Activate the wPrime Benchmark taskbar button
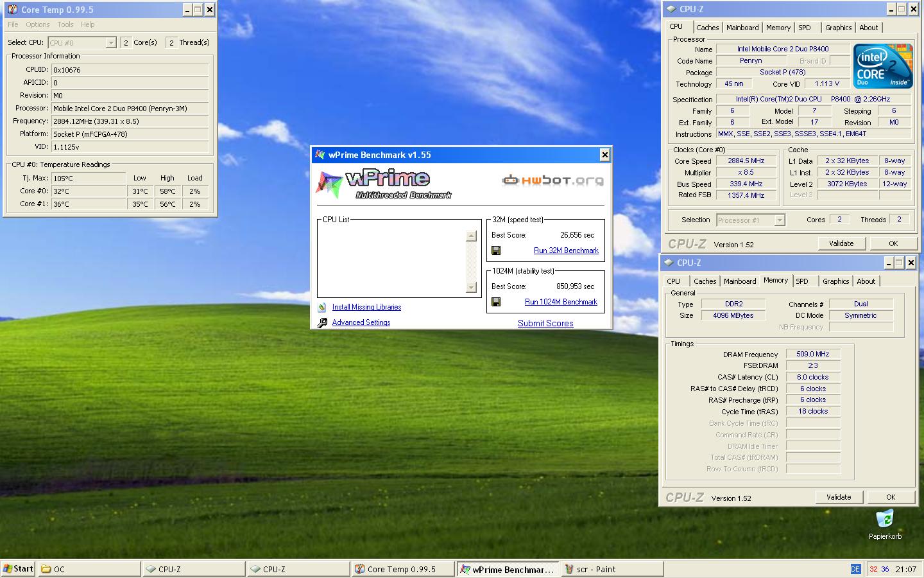Viewport: 924px width, 578px height. 508,569
